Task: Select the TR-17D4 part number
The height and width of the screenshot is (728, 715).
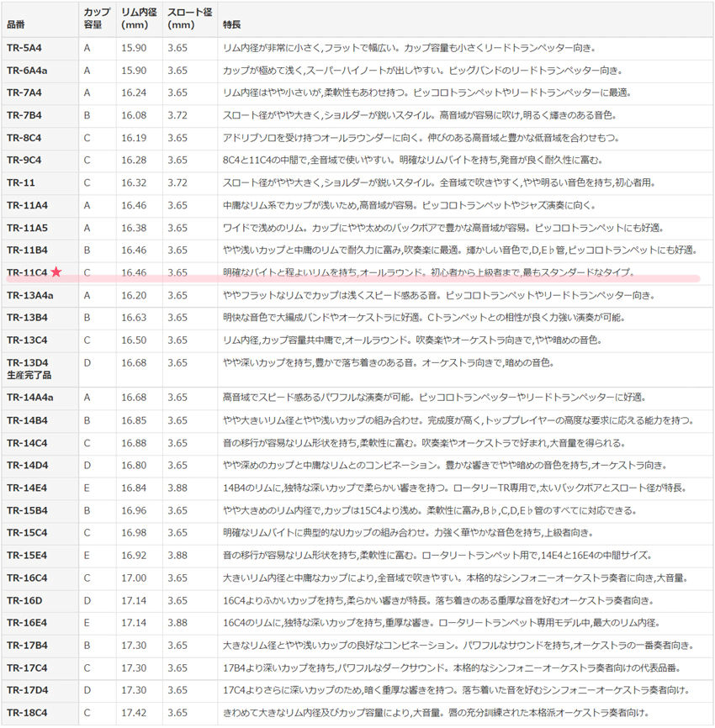Action: point(28,690)
